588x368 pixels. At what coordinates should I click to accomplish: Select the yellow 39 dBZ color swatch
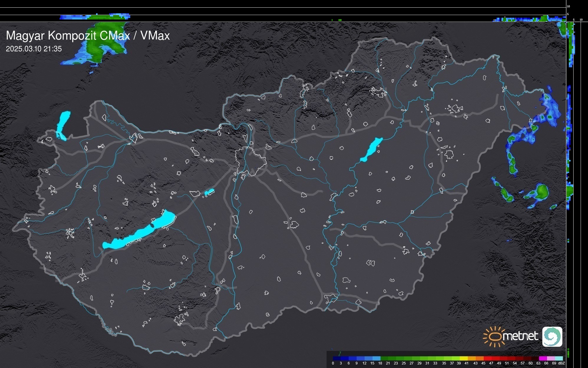pyautogui.click(x=463, y=359)
